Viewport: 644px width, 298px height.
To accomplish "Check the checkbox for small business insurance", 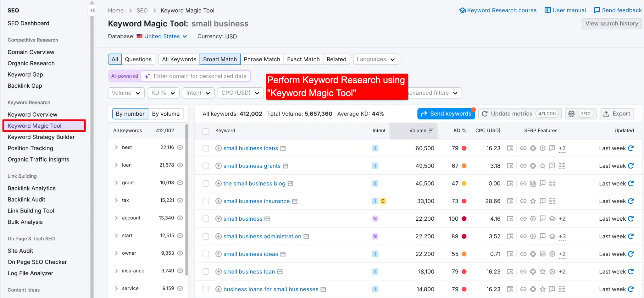I will click(206, 201).
